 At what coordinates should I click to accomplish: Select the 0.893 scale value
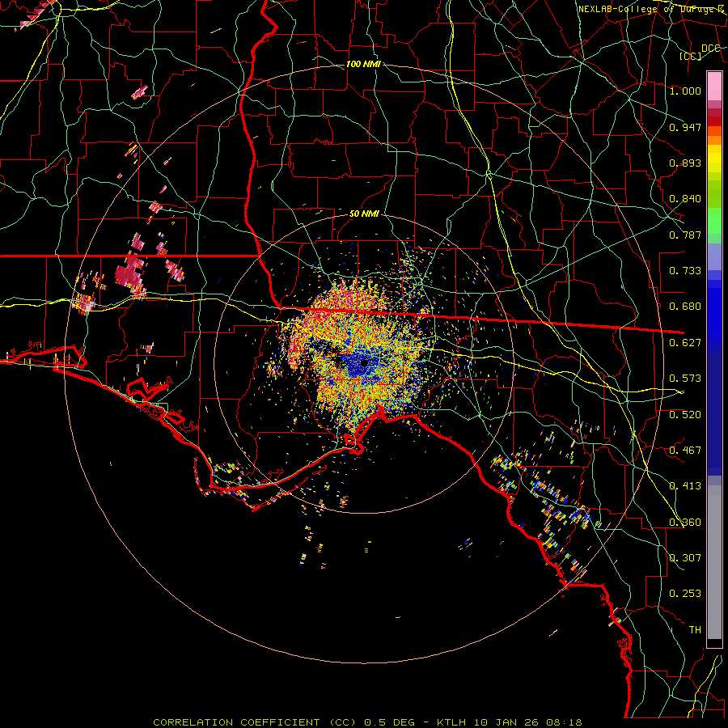click(685, 163)
